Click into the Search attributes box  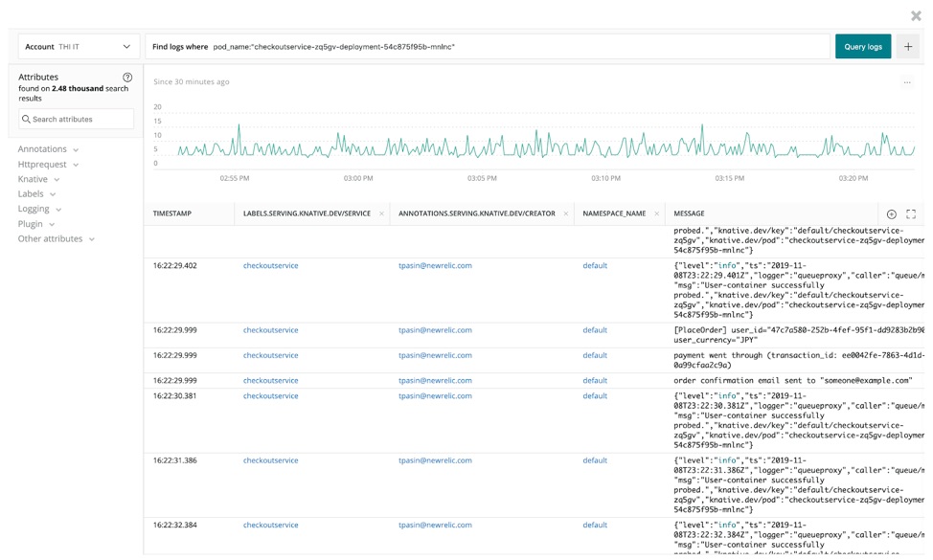coord(77,119)
